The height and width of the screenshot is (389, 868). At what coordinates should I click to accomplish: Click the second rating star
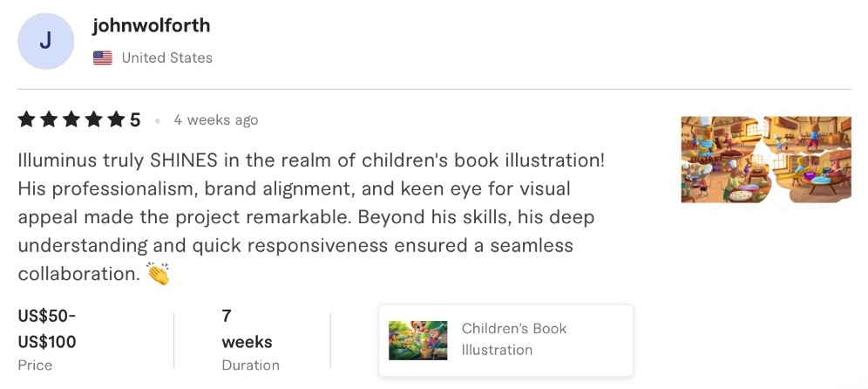point(49,120)
